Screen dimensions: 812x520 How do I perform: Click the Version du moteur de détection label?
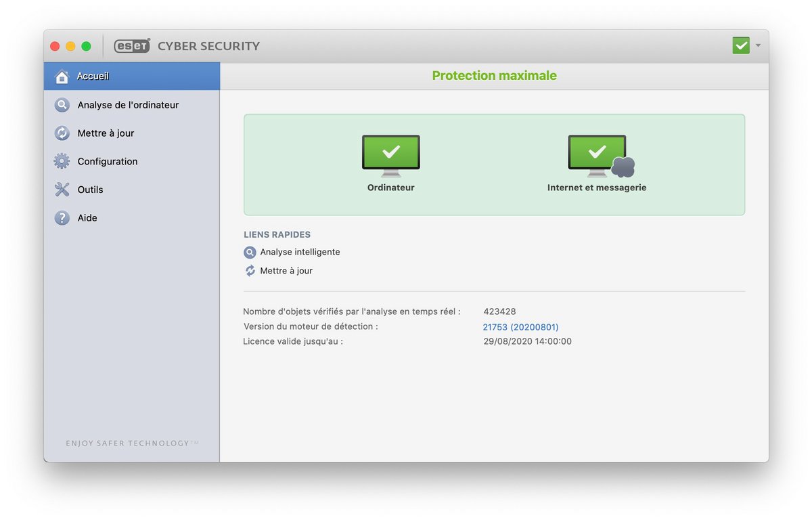point(311,326)
